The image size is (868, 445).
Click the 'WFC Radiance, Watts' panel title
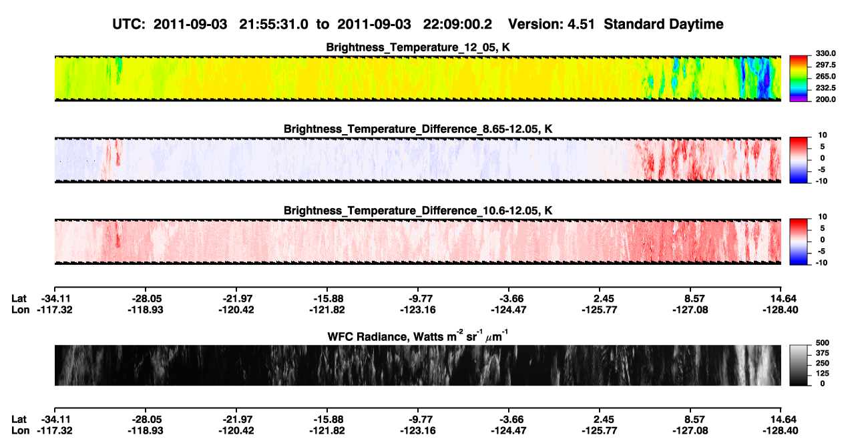[418, 336]
